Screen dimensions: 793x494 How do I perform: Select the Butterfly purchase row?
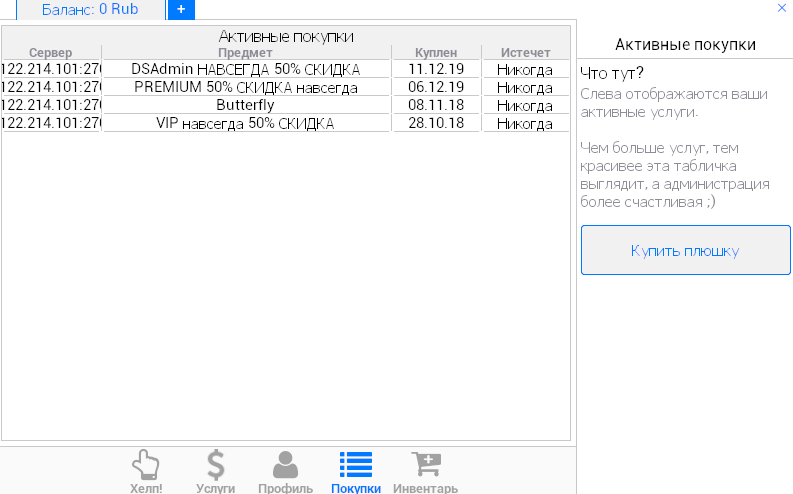click(x=246, y=105)
